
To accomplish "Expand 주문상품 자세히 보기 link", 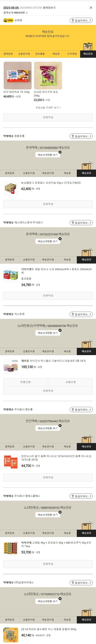I will coord(48,108).
